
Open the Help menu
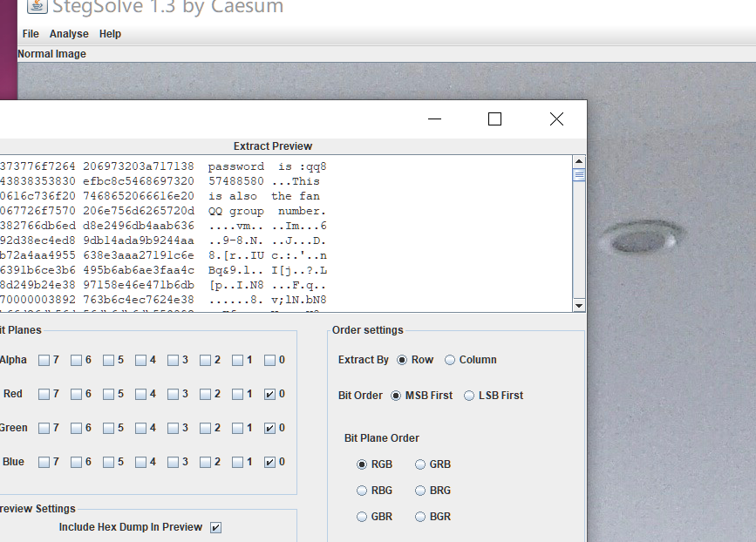[x=110, y=34]
